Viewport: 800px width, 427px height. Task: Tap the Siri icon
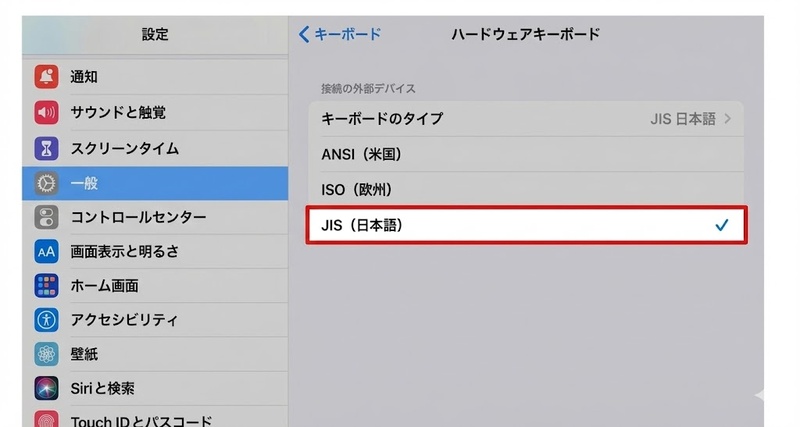(46, 388)
